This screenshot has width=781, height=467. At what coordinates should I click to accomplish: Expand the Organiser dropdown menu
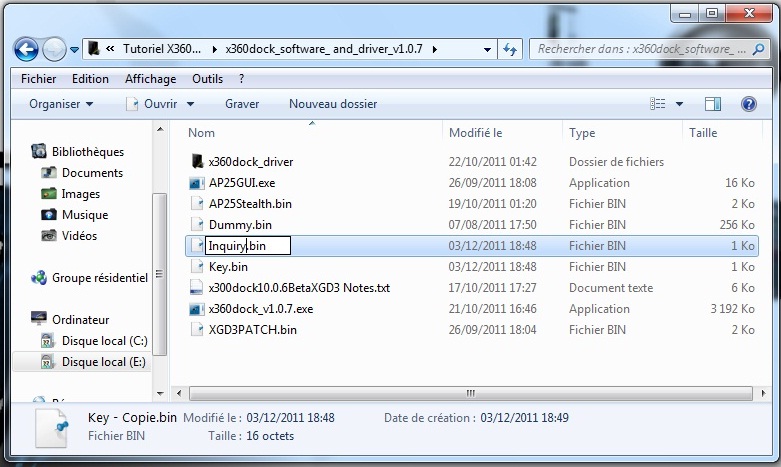(61, 104)
